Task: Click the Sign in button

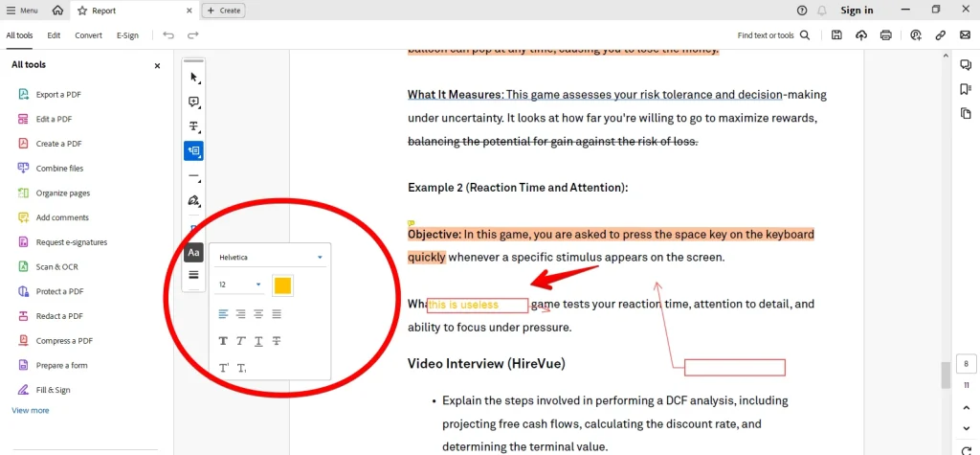Action: coord(857,10)
